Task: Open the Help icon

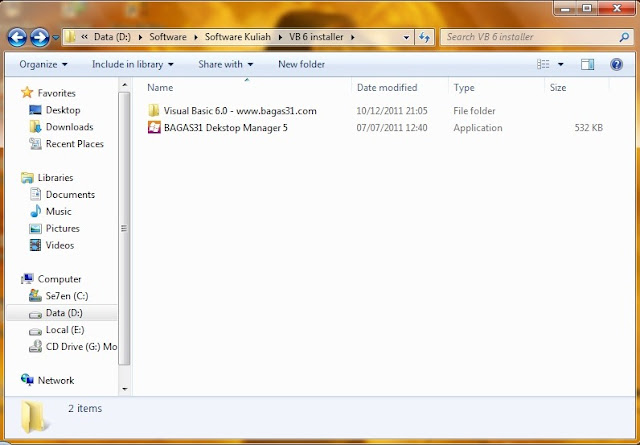Action: (616, 65)
